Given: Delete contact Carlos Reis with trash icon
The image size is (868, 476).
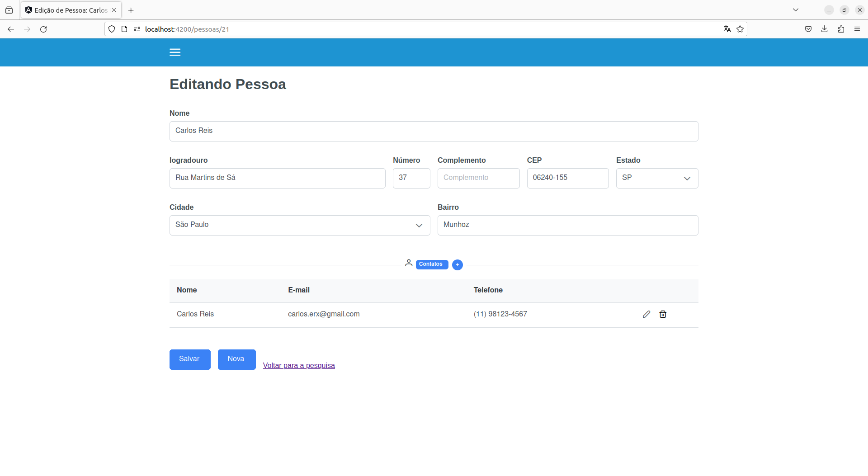Looking at the screenshot, I should point(663,314).
